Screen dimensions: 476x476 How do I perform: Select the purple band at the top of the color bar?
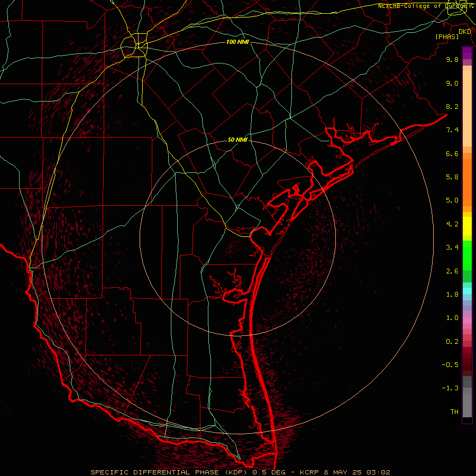467,53
